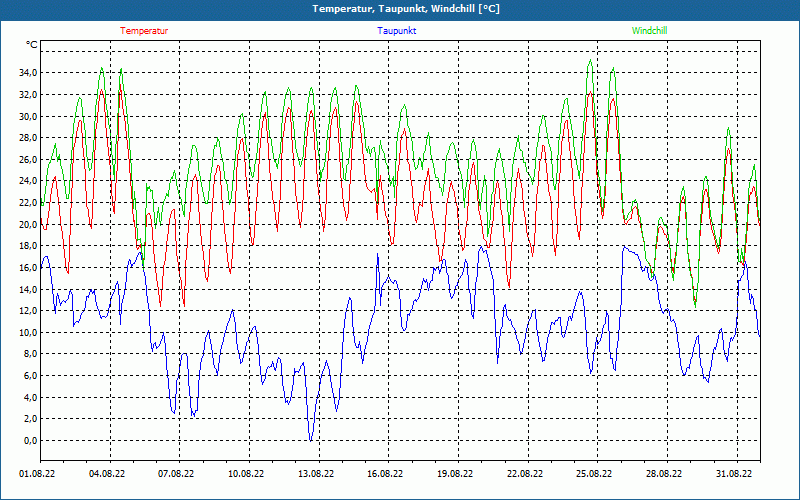The width and height of the screenshot is (800, 500).
Task: Click the 24,0 y-axis value
Action: [x=28, y=181]
